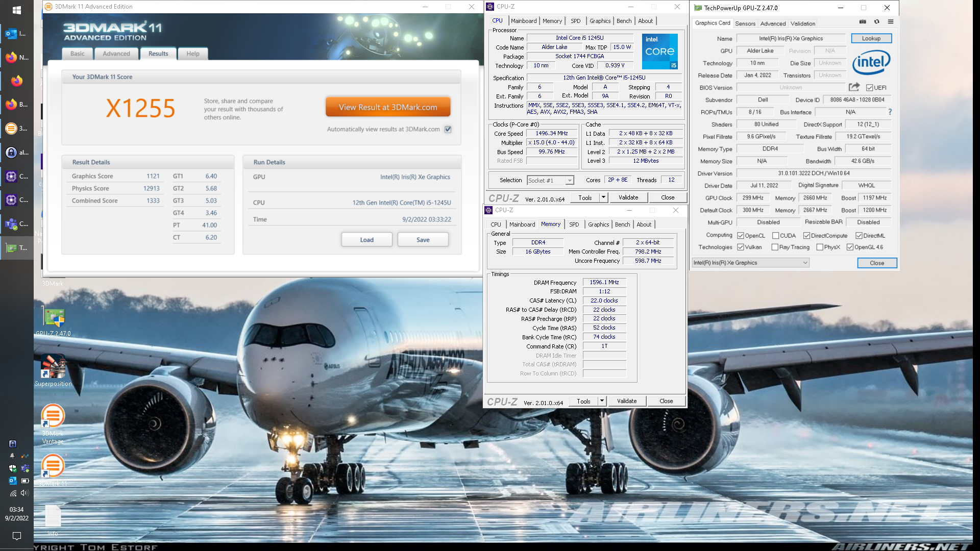Click the Bus Interface question mark
This screenshot has height=551, width=980.
pos(890,112)
